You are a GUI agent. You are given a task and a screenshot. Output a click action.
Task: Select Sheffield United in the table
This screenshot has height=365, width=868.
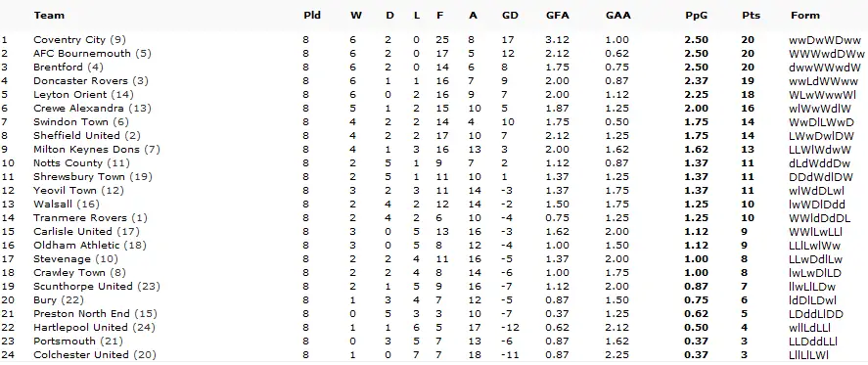pos(76,136)
